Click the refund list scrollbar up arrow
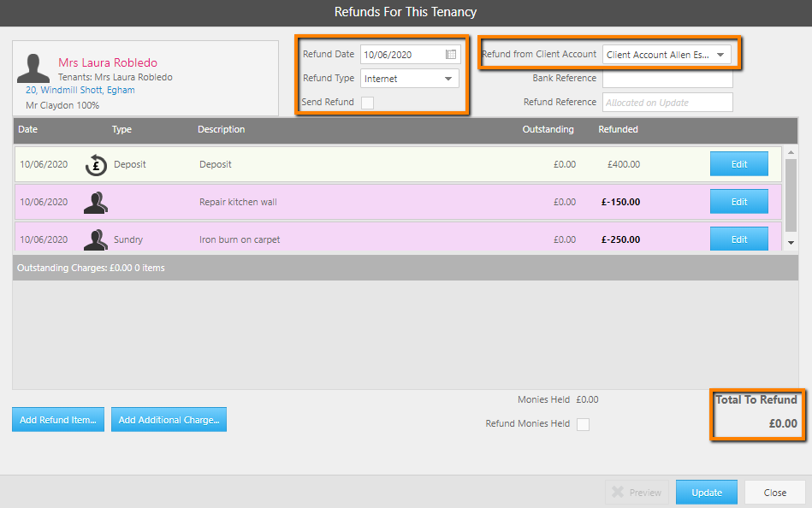The height and width of the screenshot is (508, 812). tap(791, 152)
